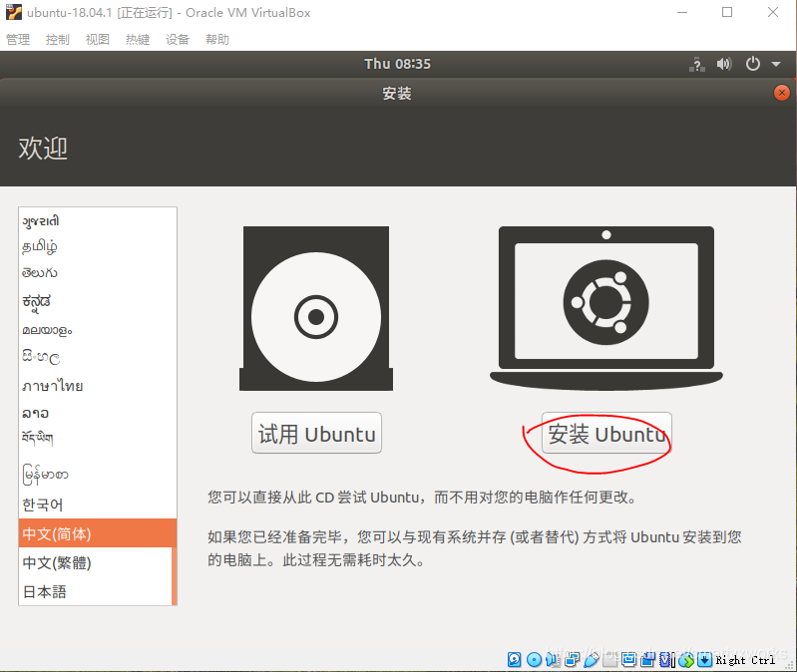Image resolution: width=797 pixels, height=672 pixels.
Task: Open the Ubuntu volume speaker icon
Action: point(724,64)
